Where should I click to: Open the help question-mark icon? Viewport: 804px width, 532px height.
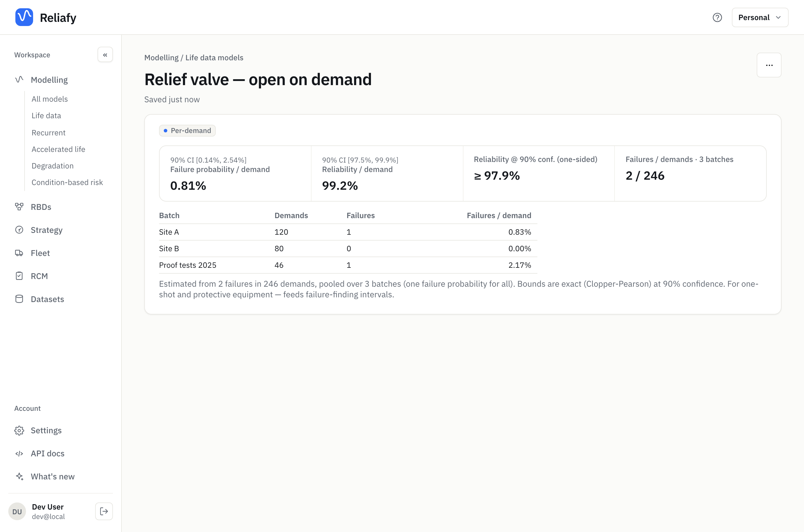[717, 17]
